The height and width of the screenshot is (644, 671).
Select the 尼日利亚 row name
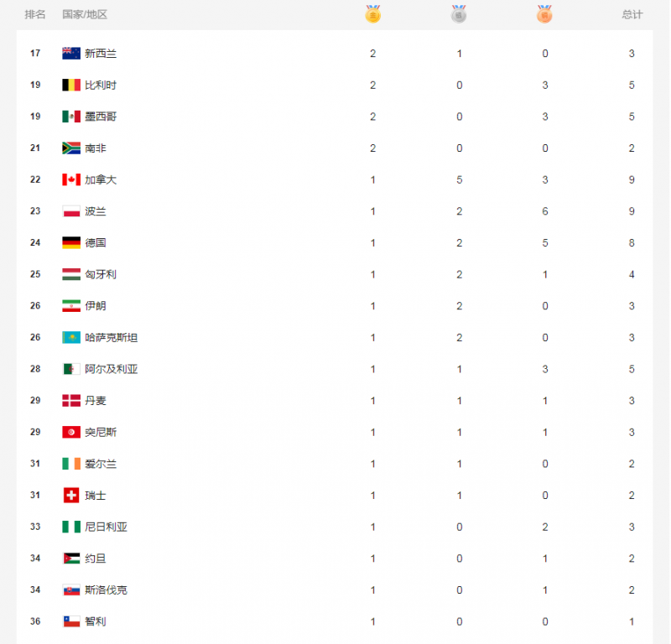[107, 527]
